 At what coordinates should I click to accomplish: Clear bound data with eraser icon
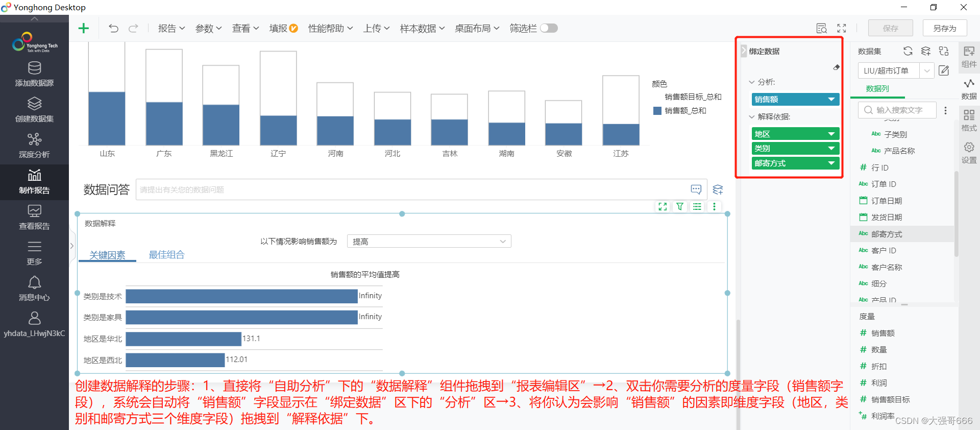click(836, 67)
